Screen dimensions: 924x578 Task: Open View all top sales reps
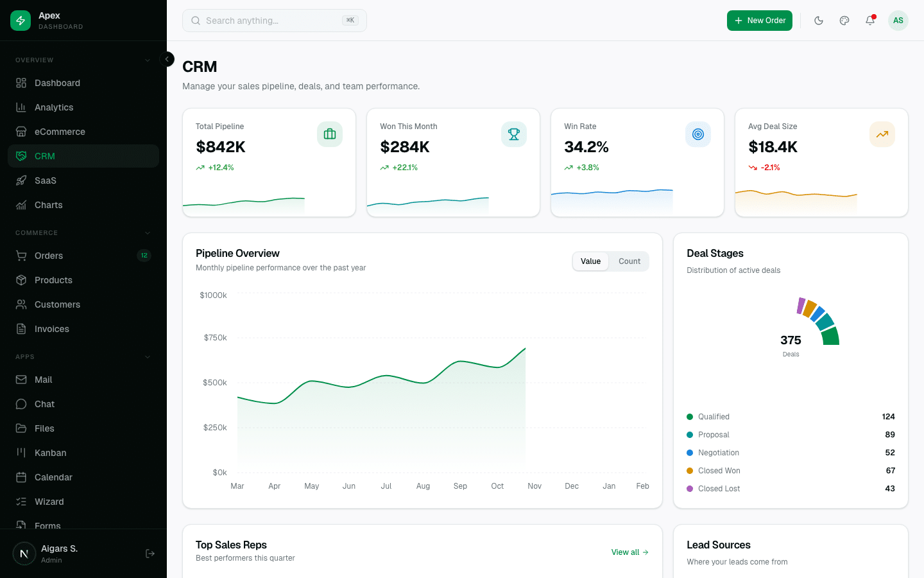click(629, 552)
